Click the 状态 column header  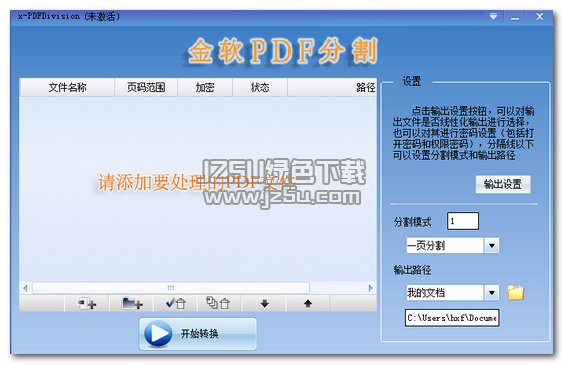260,87
